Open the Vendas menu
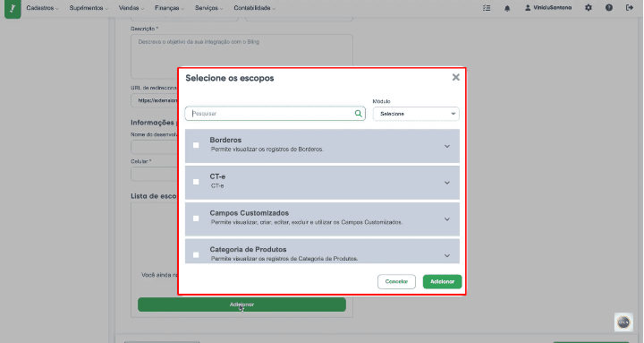644x343 pixels. pos(131,8)
